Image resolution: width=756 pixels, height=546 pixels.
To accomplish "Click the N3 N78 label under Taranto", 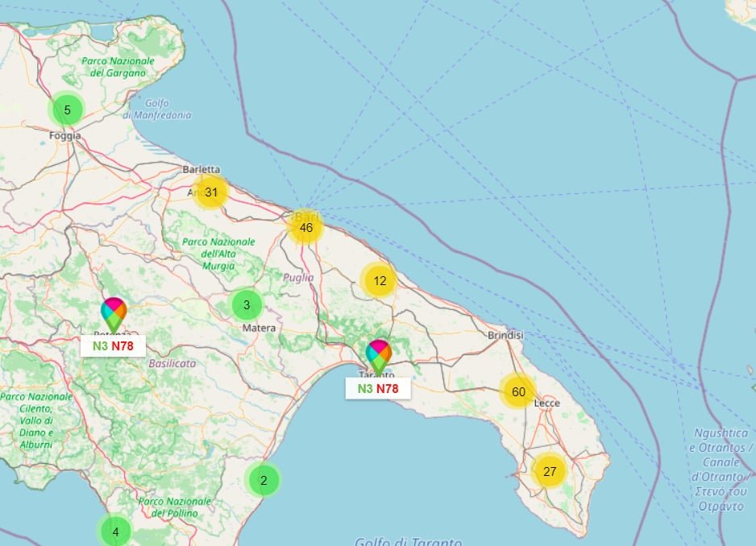I will (378, 388).
